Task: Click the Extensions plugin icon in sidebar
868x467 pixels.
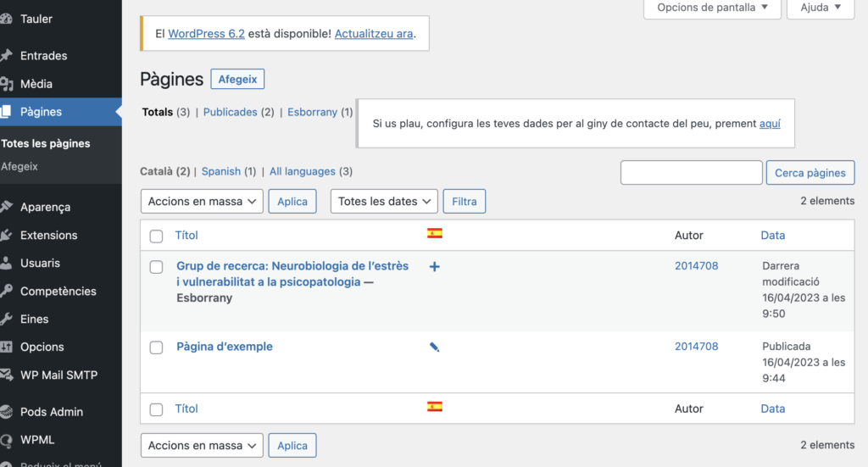Action: point(7,235)
